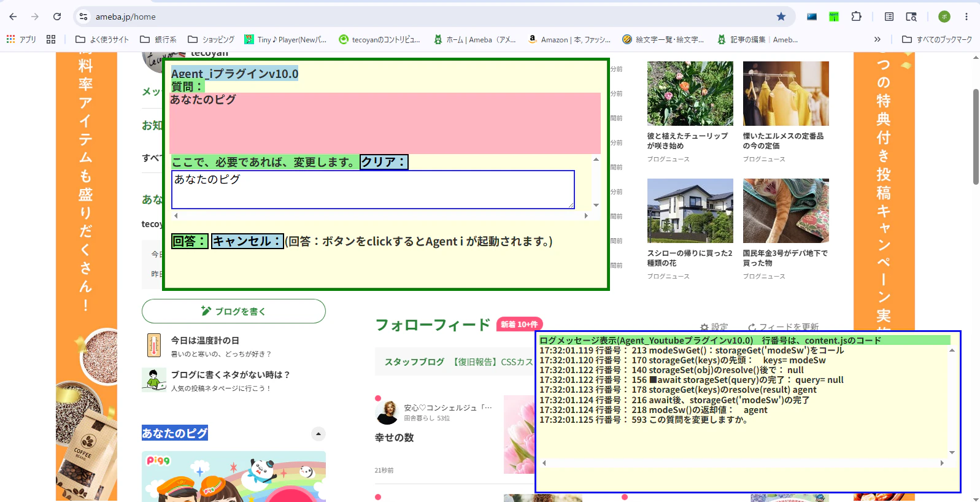Image resolution: width=980 pixels, height=502 pixels.
Task: Open Chrome's three-dot menu
Action: point(966,17)
